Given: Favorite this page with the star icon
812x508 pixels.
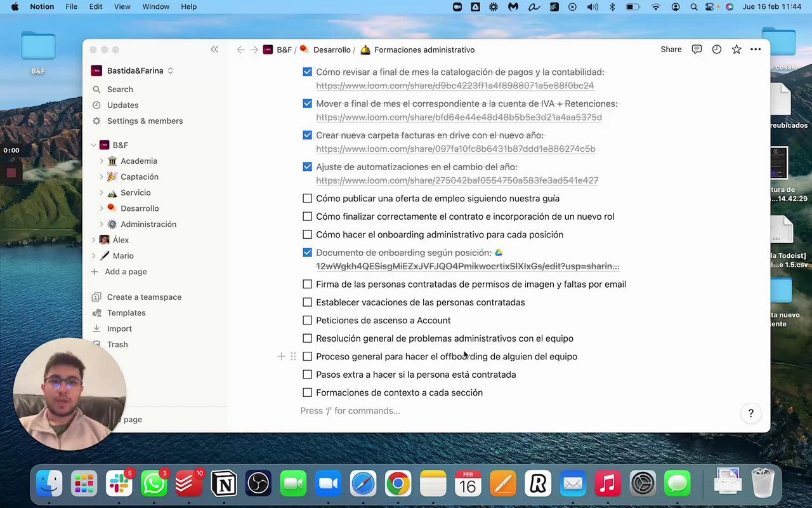Looking at the screenshot, I should tap(736, 50).
